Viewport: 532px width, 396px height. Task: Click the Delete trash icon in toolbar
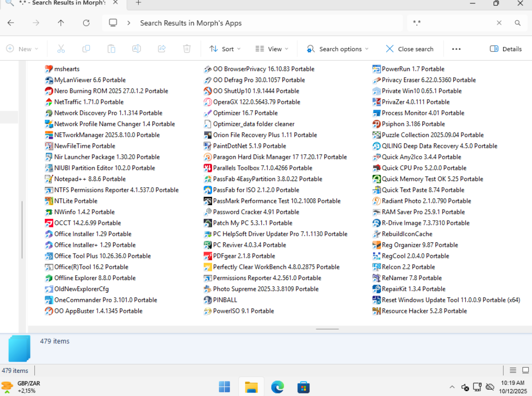187,49
